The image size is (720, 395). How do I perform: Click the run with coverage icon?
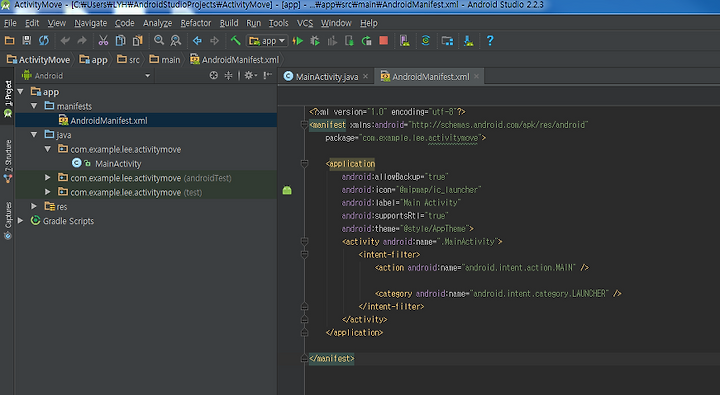332,41
